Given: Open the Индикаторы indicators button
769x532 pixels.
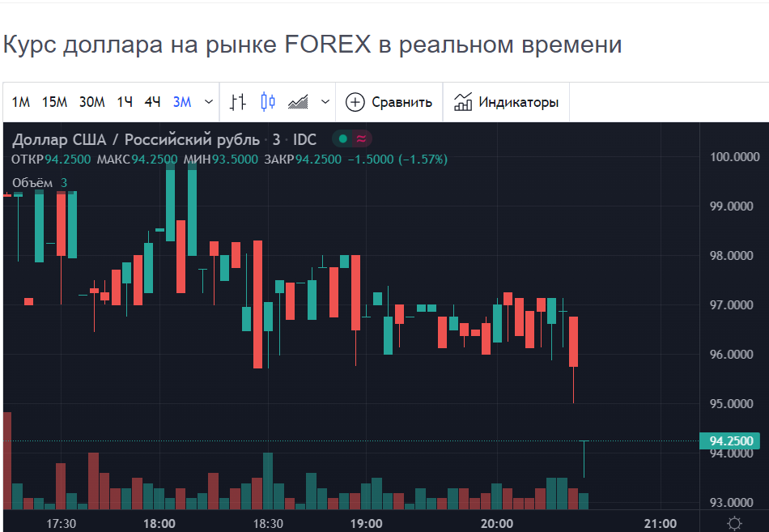Looking at the screenshot, I should click(507, 102).
